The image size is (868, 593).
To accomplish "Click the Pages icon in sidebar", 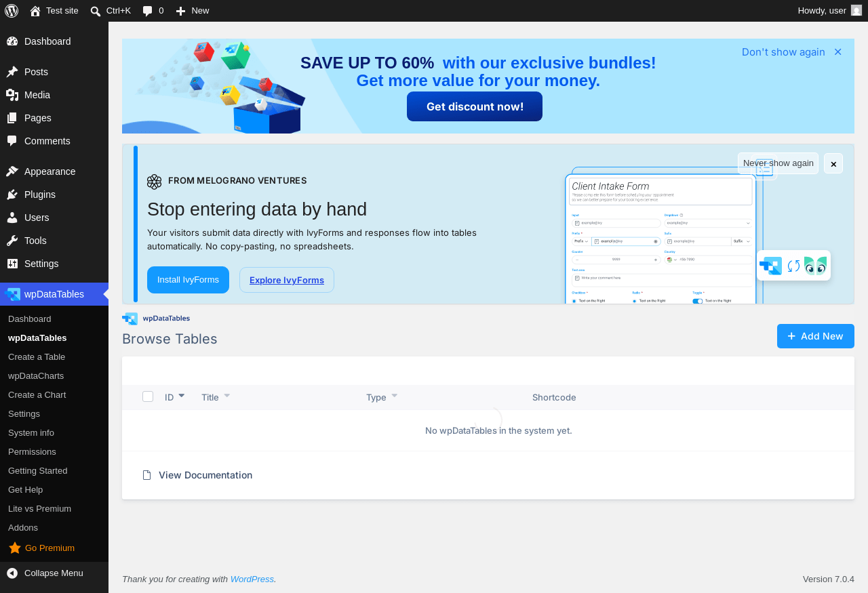I will [12, 118].
